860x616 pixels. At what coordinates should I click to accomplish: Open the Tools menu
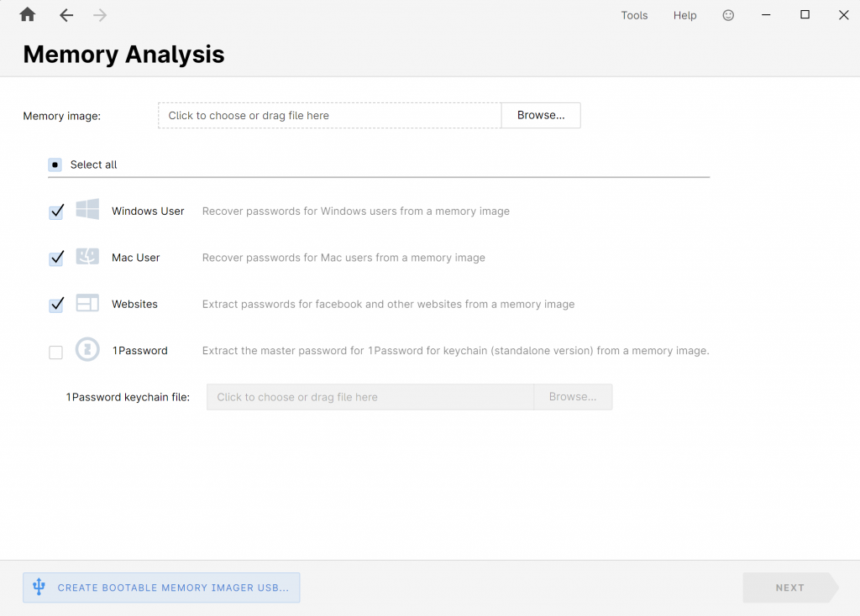tap(634, 15)
